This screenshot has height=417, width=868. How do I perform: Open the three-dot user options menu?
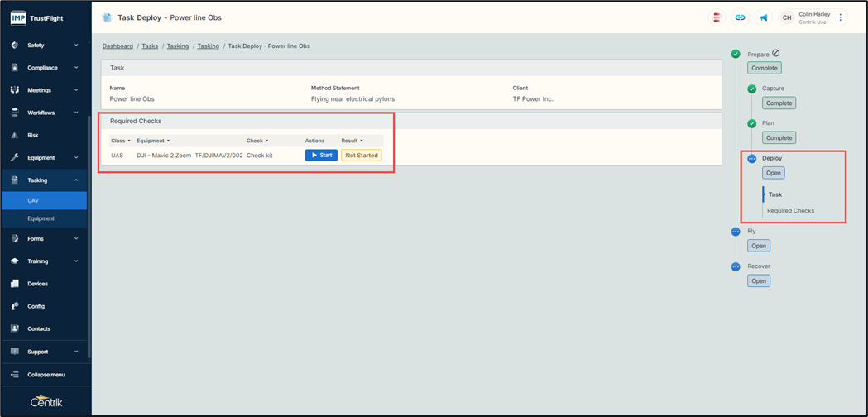point(841,17)
